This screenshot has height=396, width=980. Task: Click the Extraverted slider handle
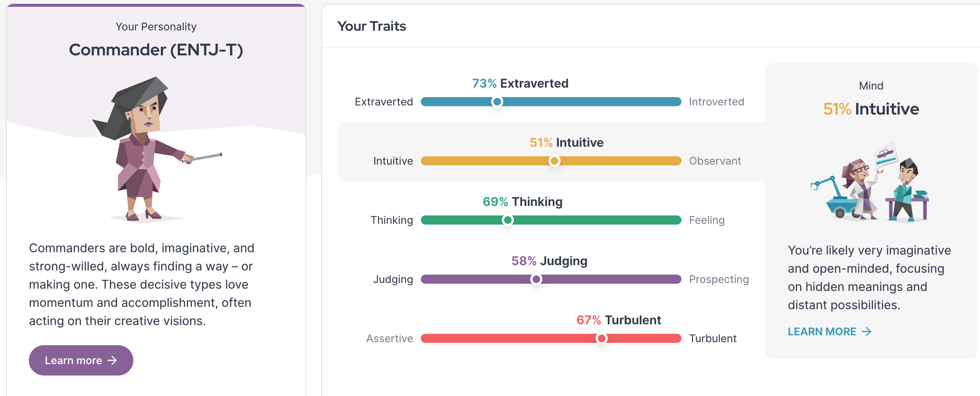point(497,102)
